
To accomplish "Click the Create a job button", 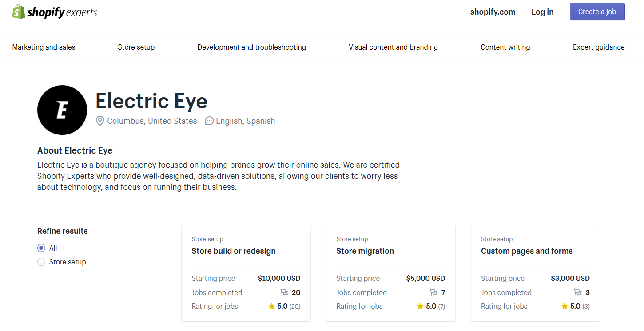I will 597,12.
